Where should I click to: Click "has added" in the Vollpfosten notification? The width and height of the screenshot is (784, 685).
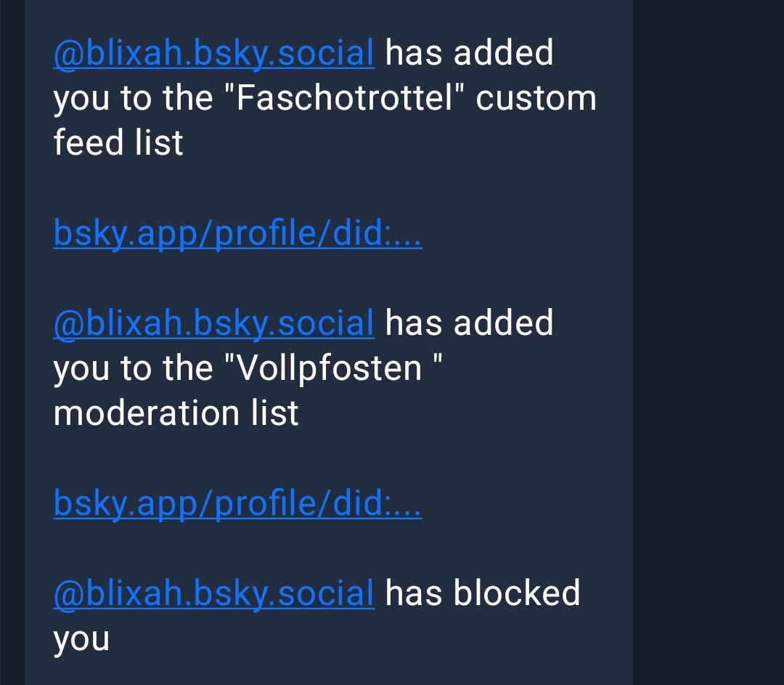[469, 323]
